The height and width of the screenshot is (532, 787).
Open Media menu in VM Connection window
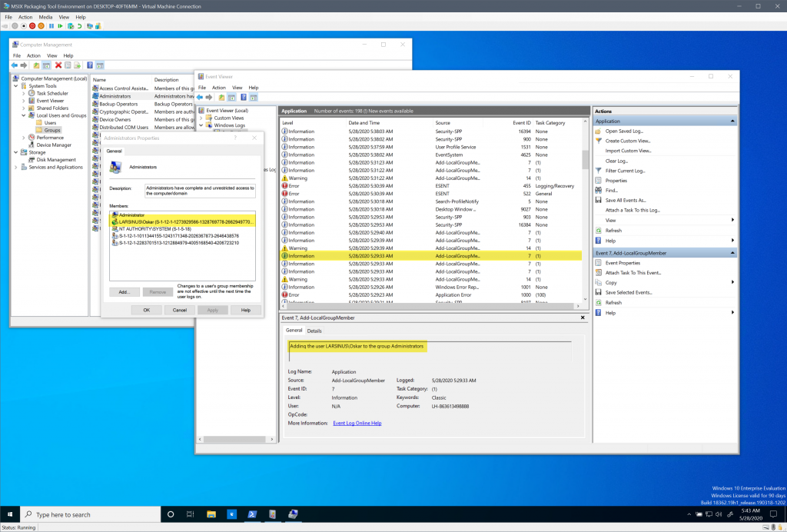(45, 17)
